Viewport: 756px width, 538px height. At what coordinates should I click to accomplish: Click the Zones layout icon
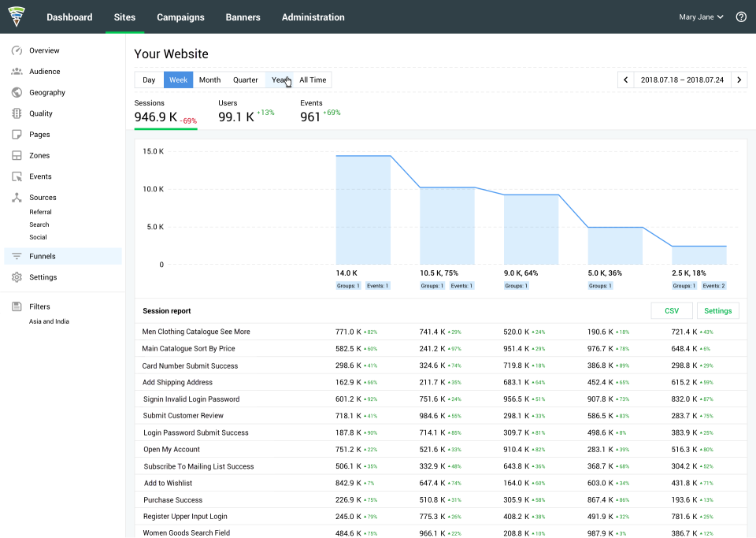17,156
